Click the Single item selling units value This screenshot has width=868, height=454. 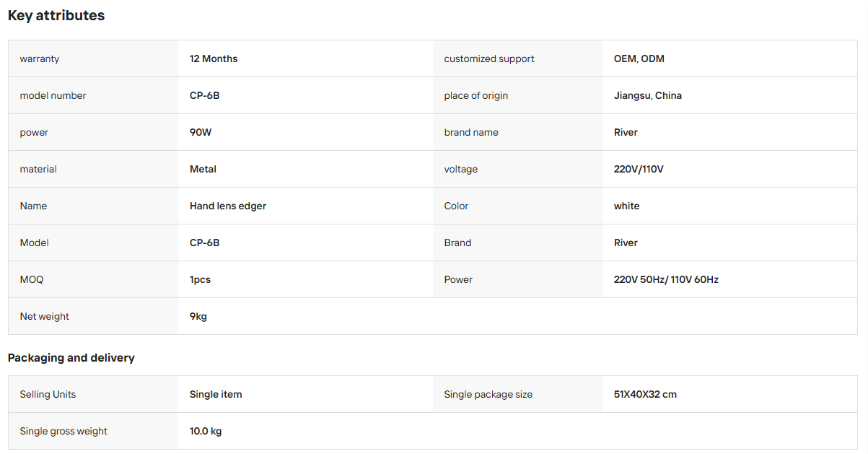pos(216,394)
